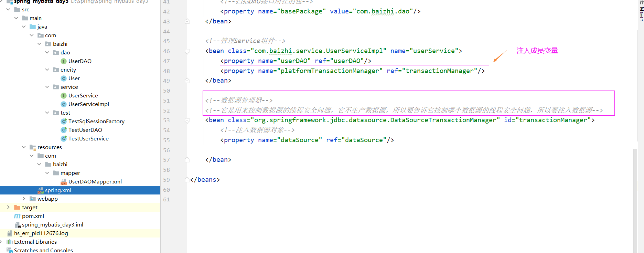Viewport: 644px width, 253px height.
Task: Click the UserDAOMapper.xml file icon
Action: click(x=64, y=182)
